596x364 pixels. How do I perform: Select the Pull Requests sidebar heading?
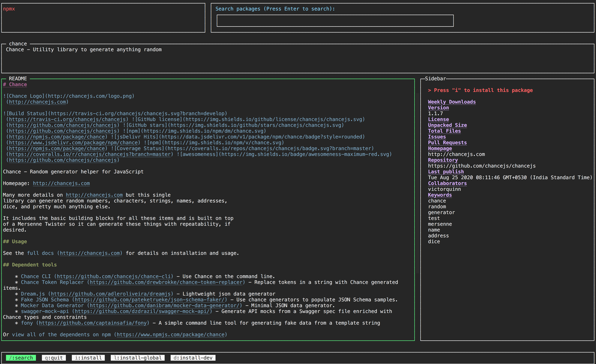[447, 143]
